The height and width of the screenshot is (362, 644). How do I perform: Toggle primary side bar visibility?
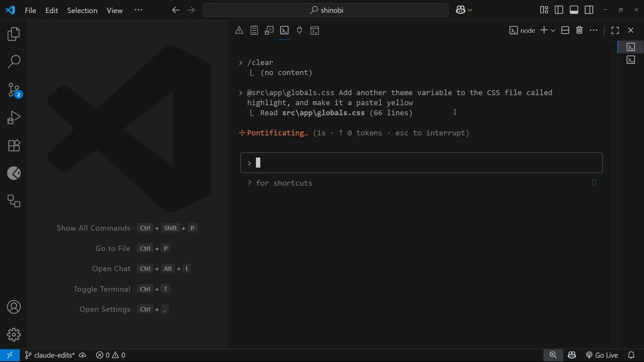pyautogui.click(x=559, y=10)
